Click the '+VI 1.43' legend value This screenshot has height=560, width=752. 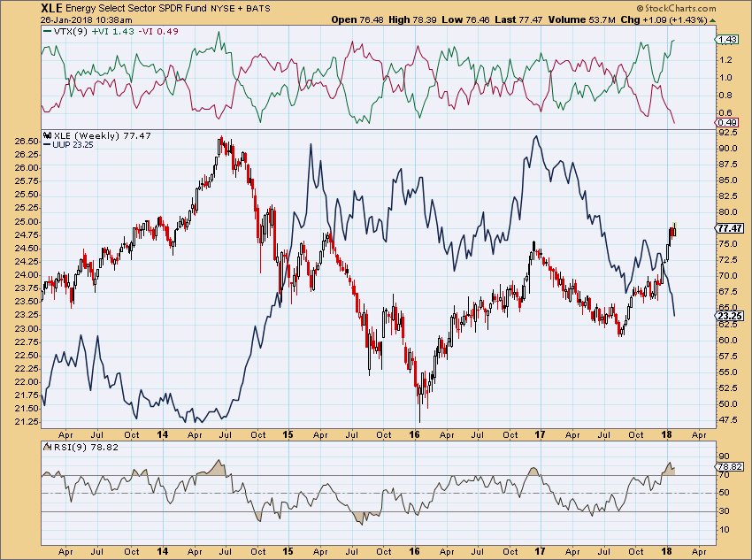pos(112,31)
